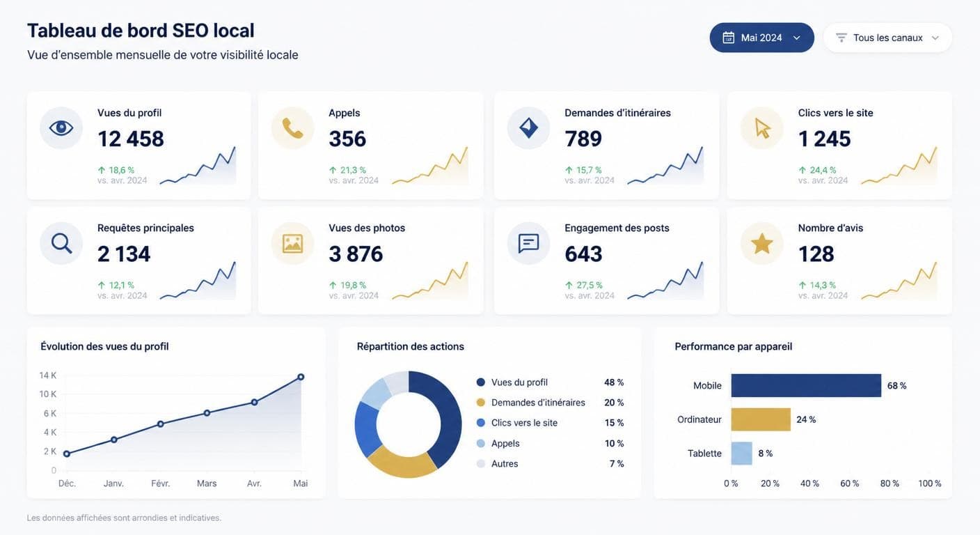Select the picture icon for Vues des photos
Viewport: 980px width, 535px height.
coord(292,243)
